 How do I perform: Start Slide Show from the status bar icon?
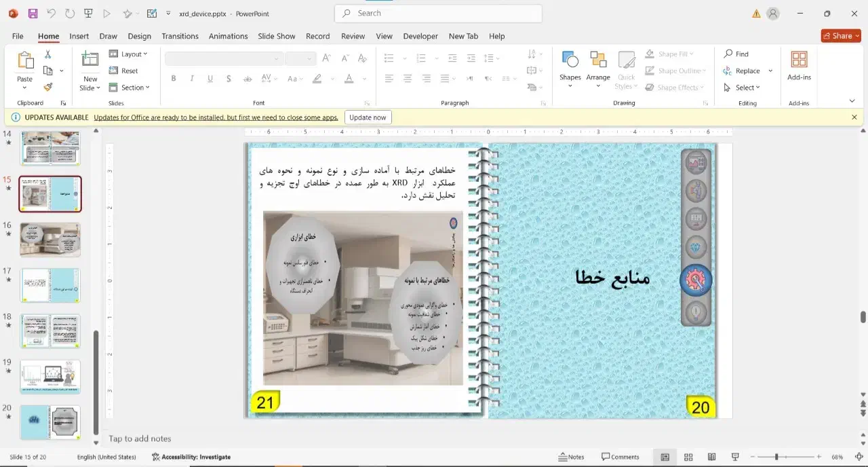pos(734,457)
